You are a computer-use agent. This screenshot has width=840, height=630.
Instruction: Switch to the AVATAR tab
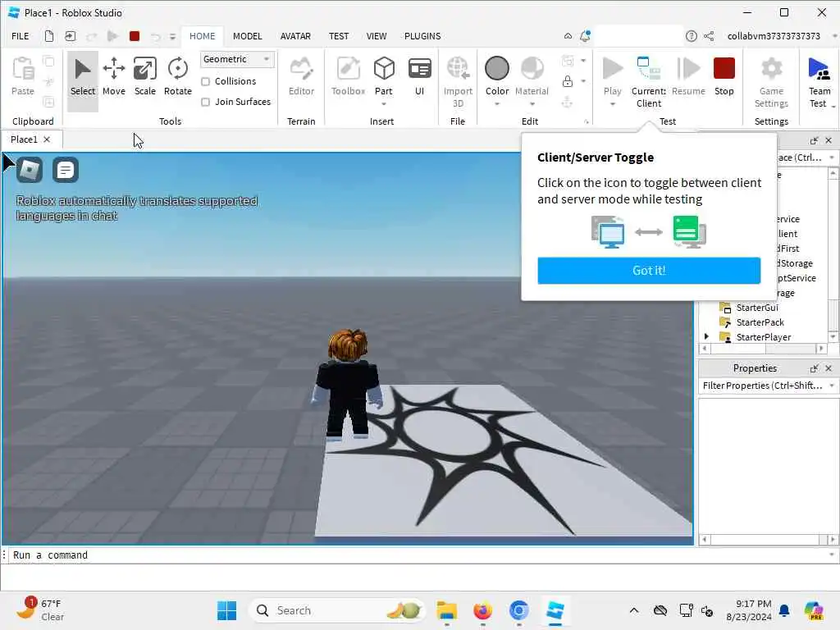[295, 36]
